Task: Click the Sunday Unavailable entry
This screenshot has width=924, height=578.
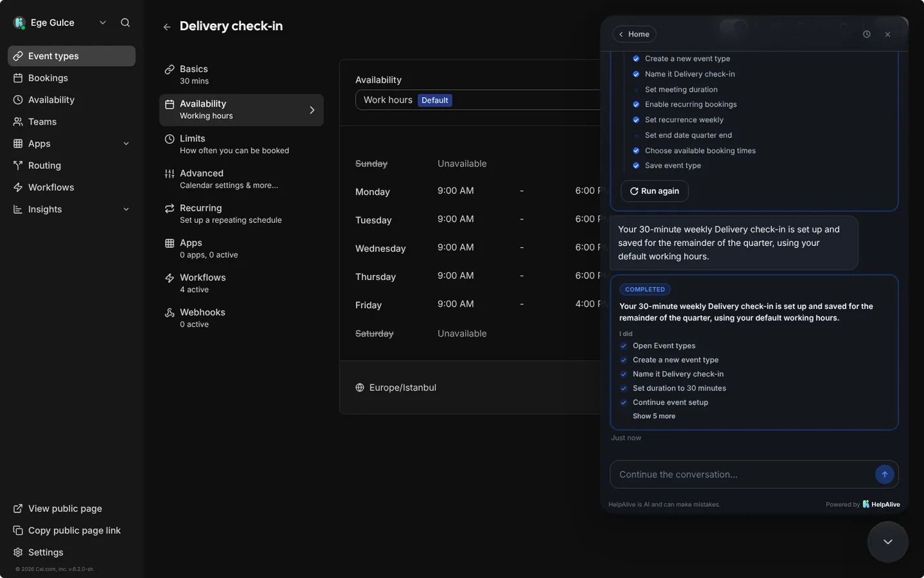Action: tap(462, 164)
